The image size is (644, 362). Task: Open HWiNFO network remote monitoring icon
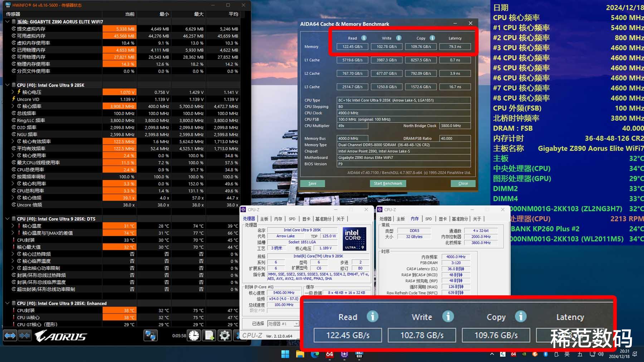(150, 336)
